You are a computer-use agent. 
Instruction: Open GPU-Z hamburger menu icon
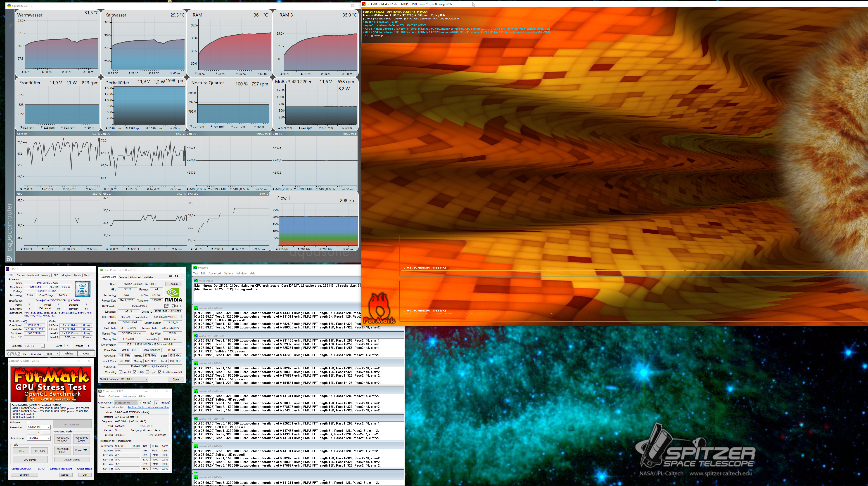pos(182,276)
